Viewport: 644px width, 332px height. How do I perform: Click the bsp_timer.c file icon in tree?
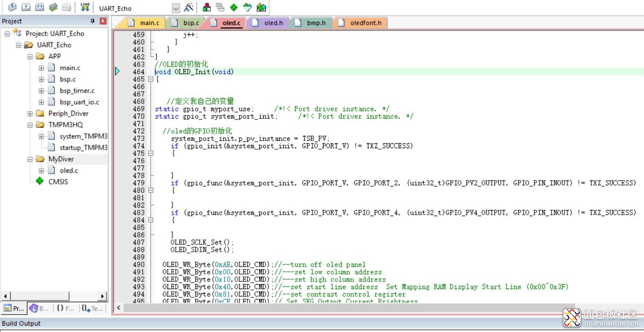(x=52, y=90)
